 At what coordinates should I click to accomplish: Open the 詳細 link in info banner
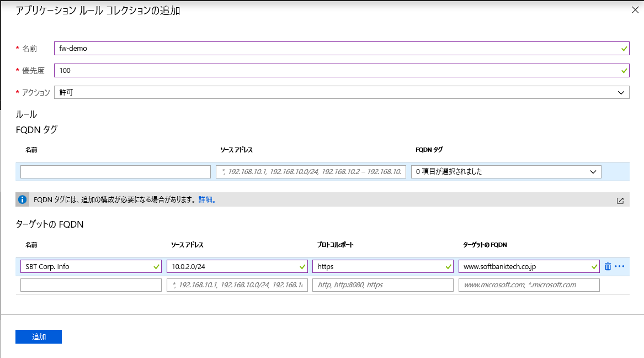click(205, 200)
